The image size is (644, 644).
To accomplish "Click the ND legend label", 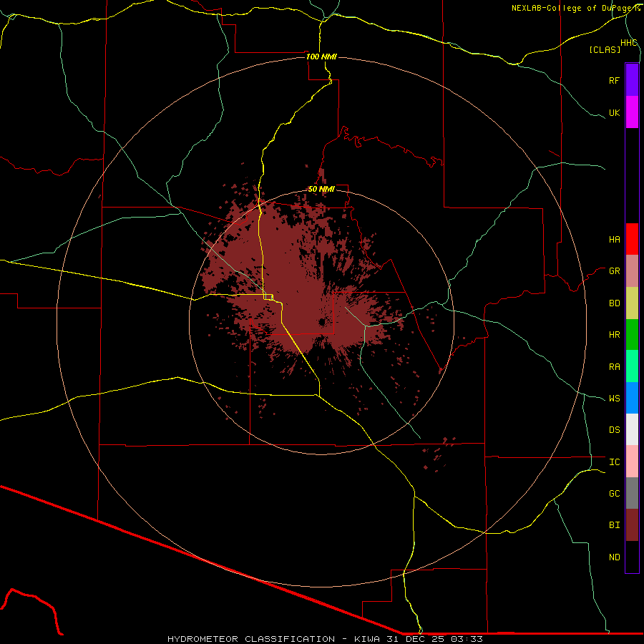I will (x=614, y=557).
